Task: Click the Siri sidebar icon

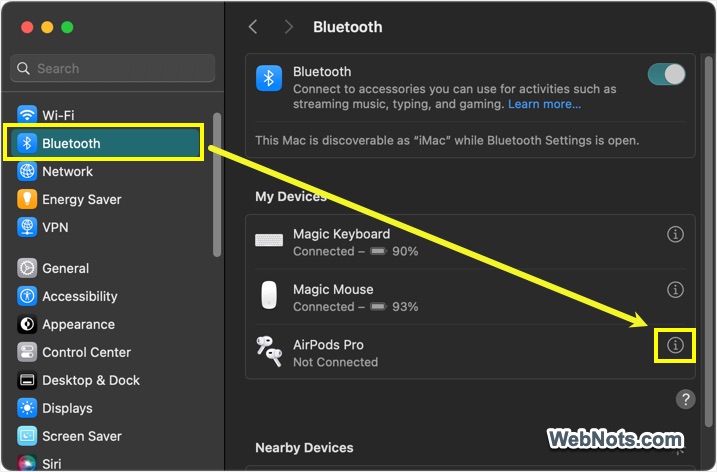Action: (x=27, y=462)
